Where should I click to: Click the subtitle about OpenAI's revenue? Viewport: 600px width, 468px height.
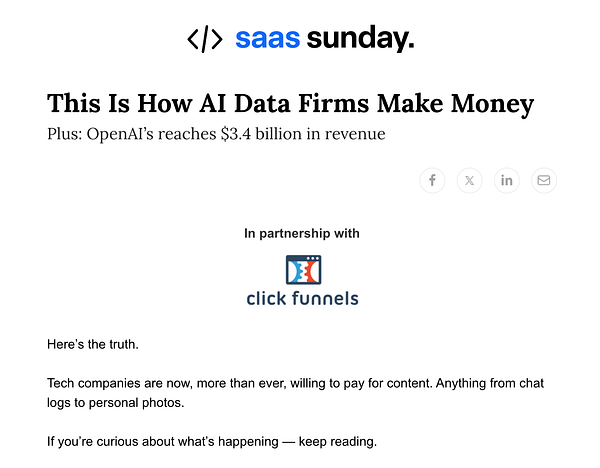[216, 134]
